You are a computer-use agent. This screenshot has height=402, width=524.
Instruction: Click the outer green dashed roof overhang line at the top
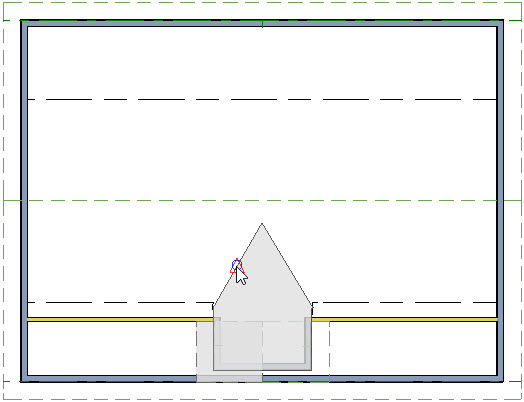[262, 2]
